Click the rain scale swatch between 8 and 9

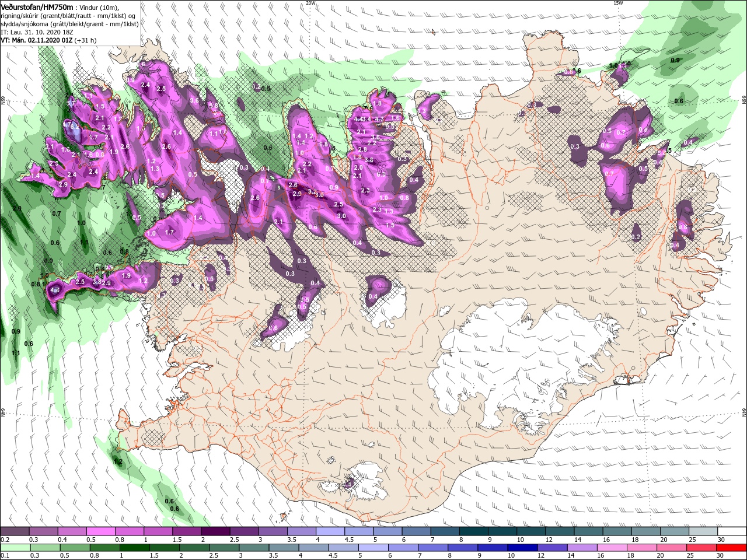[463, 548]
